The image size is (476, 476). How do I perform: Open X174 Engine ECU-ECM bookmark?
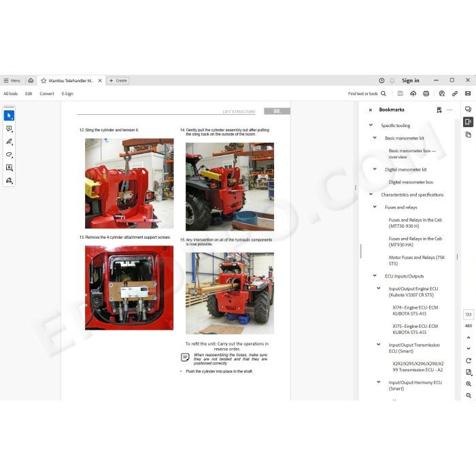pos(415,311)
